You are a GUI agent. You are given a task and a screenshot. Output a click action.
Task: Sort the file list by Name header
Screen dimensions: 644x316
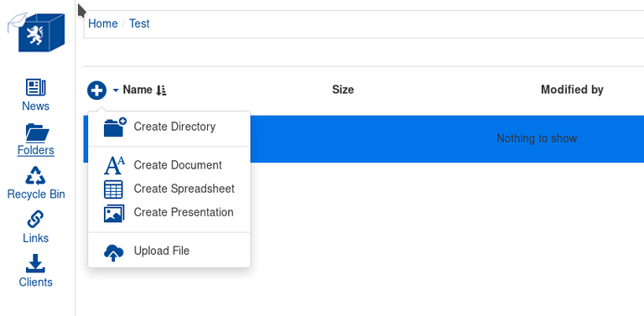tap(138, 90)
